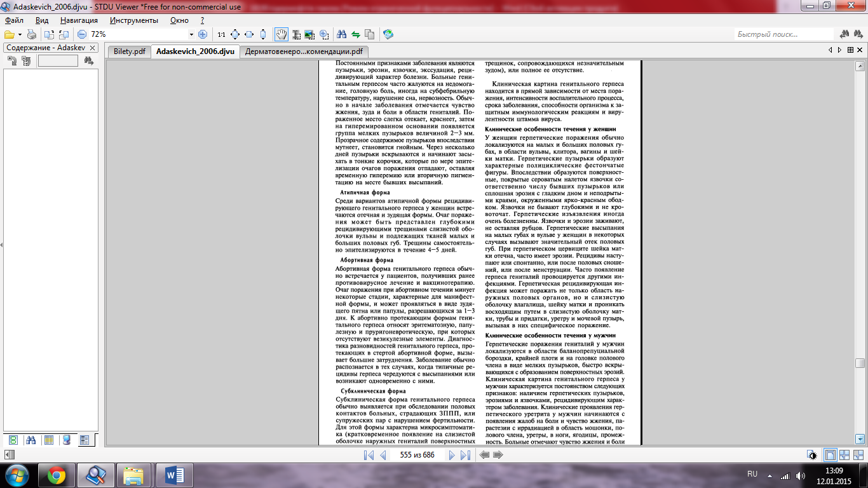Select facing pages layout mode
This screenshot has width=868, height=488.
pyautogui.click(x=845, y=455)
